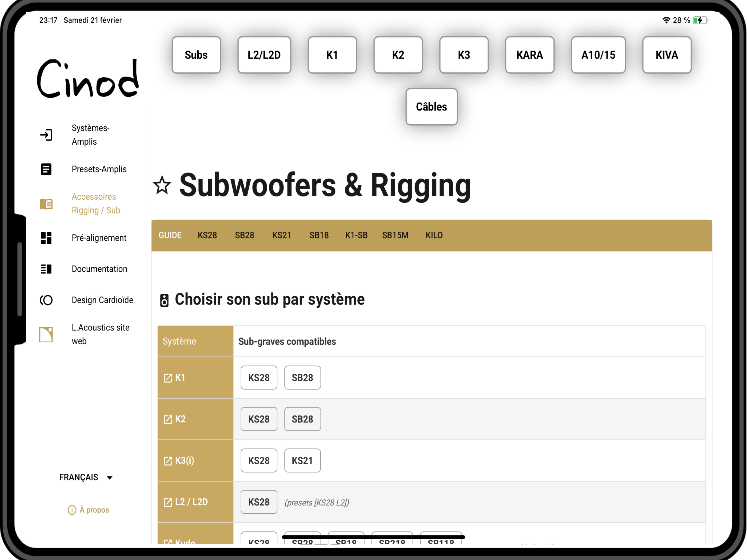747x560 pixels.
Task: Click the external link icon beside K3(i)
Action: (x=168, y=461)
